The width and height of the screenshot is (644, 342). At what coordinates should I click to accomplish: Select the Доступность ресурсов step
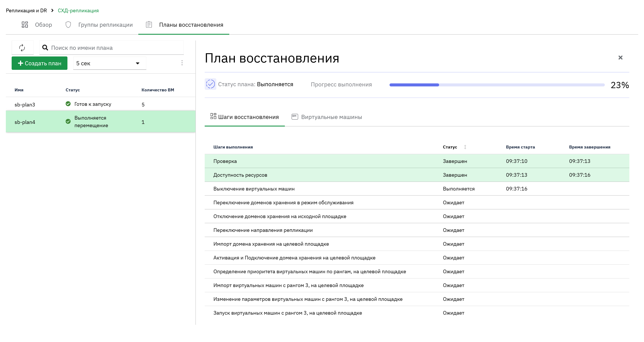point(417,175)
